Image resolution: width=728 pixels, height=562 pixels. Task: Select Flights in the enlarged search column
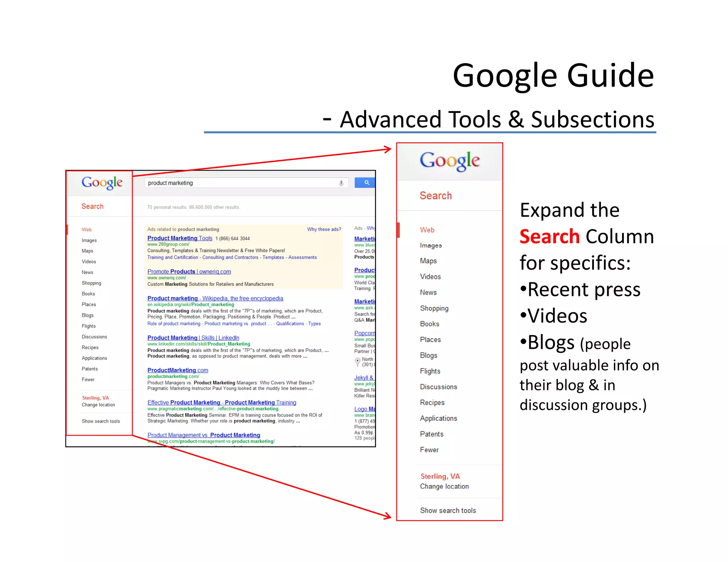(x=430, y=371)
